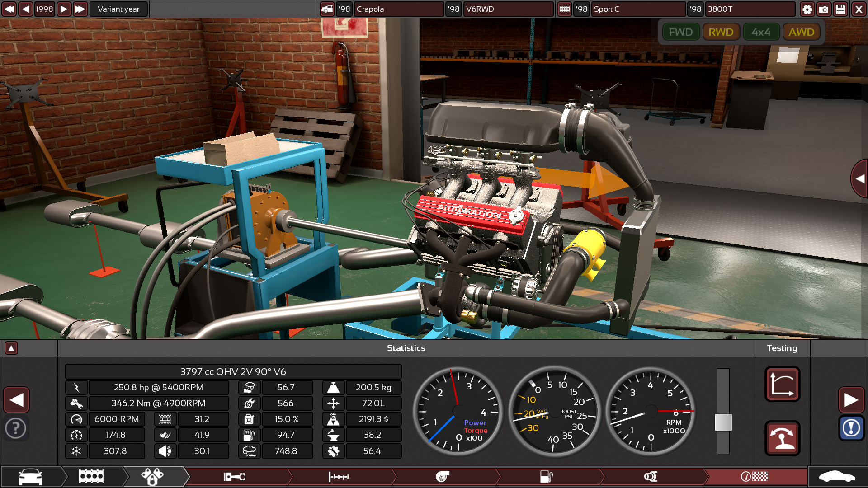Click the boost PSI gauge
Screen dimensions: 868x488
[555, 411]
